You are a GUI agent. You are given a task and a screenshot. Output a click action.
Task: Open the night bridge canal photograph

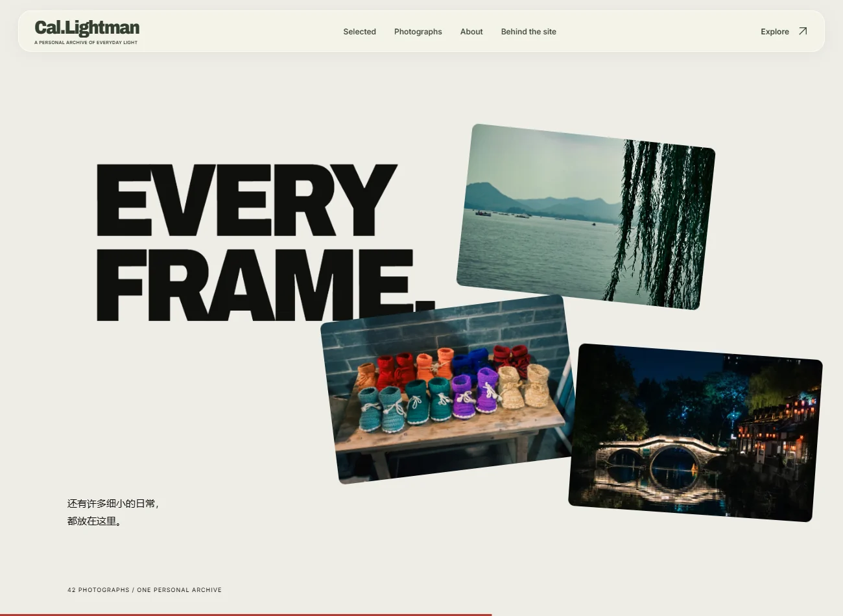pos(695,432)
